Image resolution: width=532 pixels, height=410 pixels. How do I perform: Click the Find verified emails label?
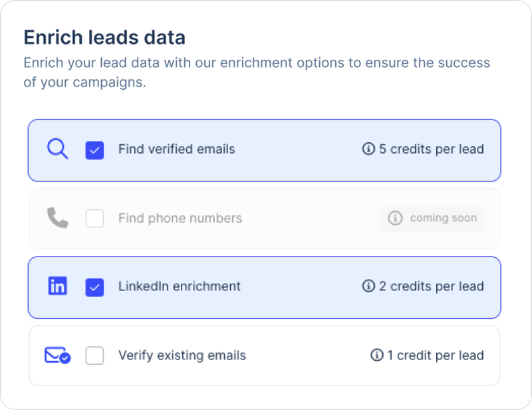click(176, 150)
